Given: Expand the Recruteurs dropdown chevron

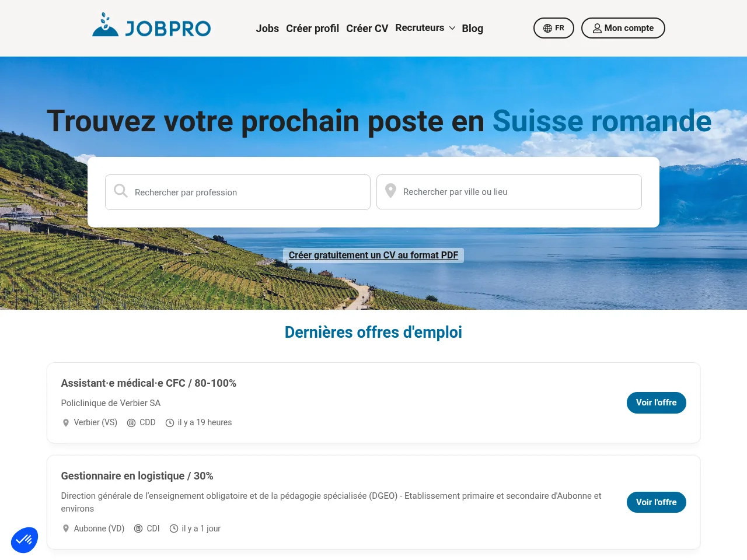Looking at the screenshot, I should pos(452,28).
